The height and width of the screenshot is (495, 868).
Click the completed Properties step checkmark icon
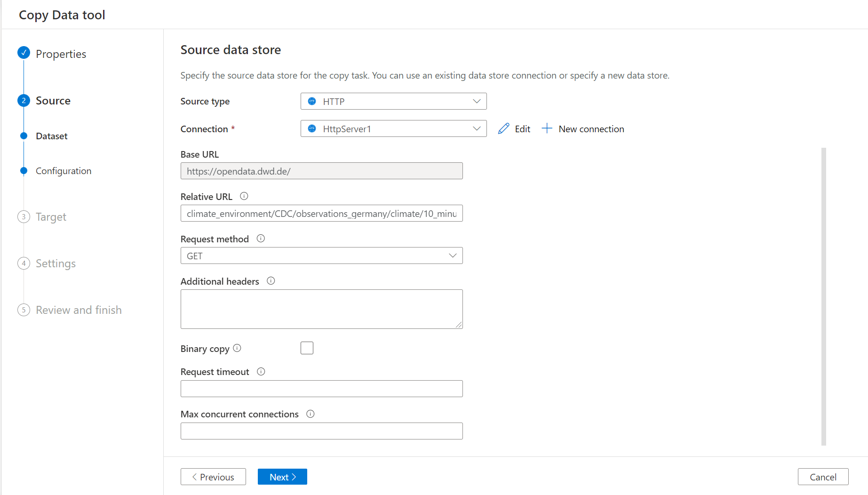(x=24, y=53)
